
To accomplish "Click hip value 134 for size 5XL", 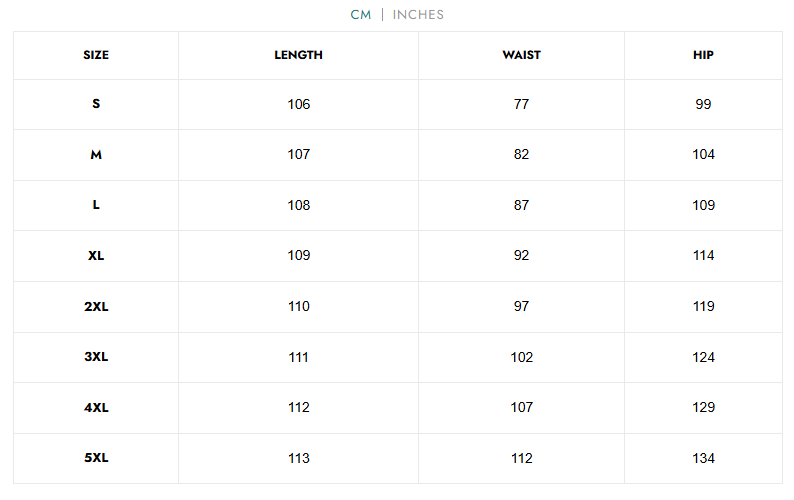I will pyautogui.click(x=703, y=458).
